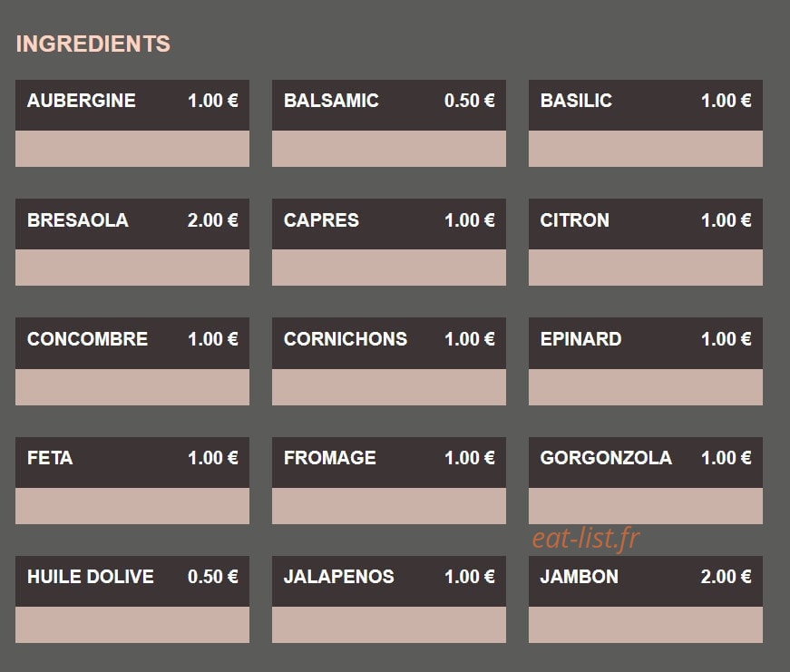The image size is (790, 672).
Task: Click the JAMBON price 2.00 €
Action: click(x=726, y=577)
